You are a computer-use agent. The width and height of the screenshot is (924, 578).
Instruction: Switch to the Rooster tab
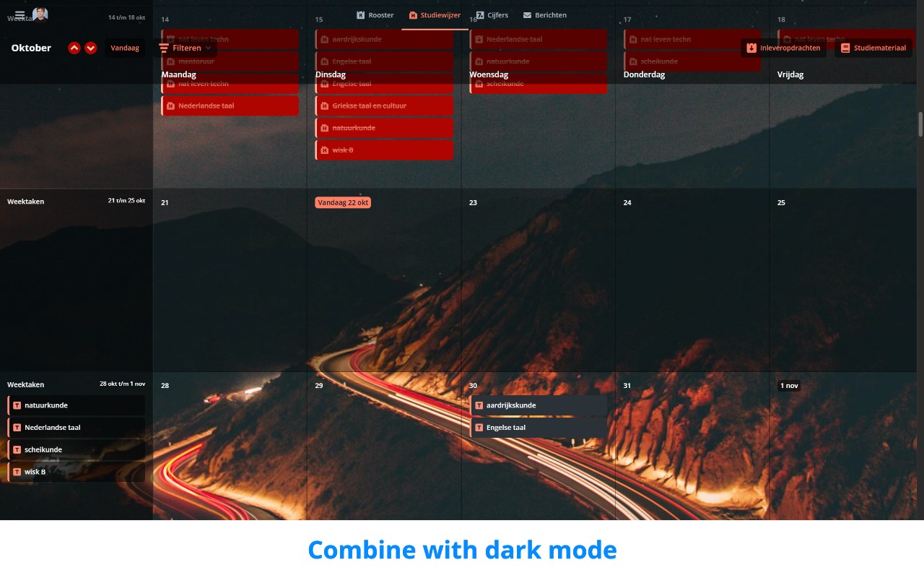click(x=375, y=15)
